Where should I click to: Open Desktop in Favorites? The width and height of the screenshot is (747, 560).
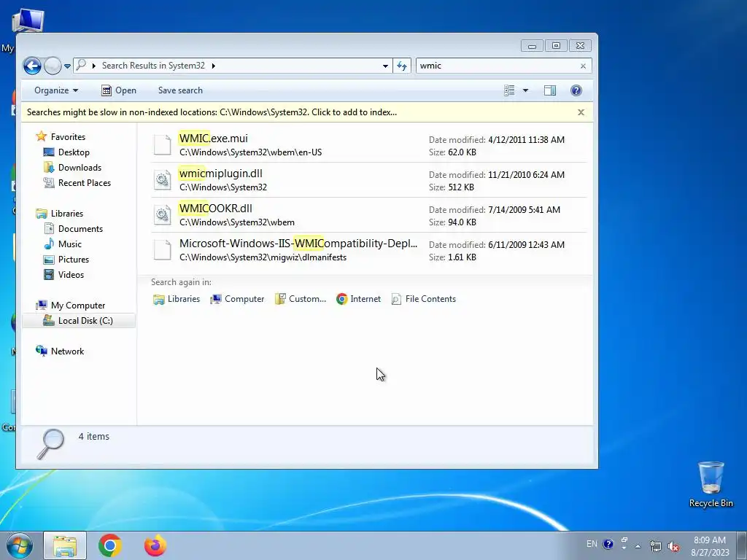click(x=74, y=152)
